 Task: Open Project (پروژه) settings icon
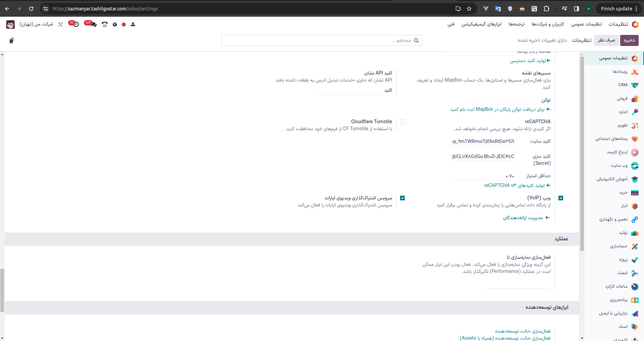tap(635, 260)
